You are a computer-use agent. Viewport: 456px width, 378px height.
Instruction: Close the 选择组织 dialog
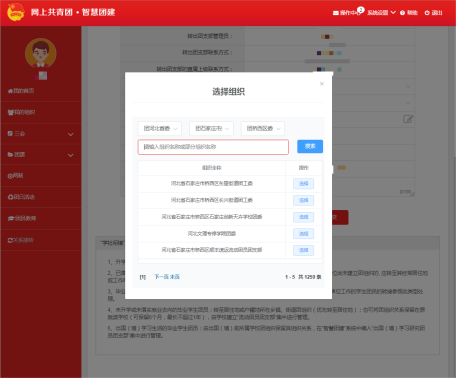(322, 84)
